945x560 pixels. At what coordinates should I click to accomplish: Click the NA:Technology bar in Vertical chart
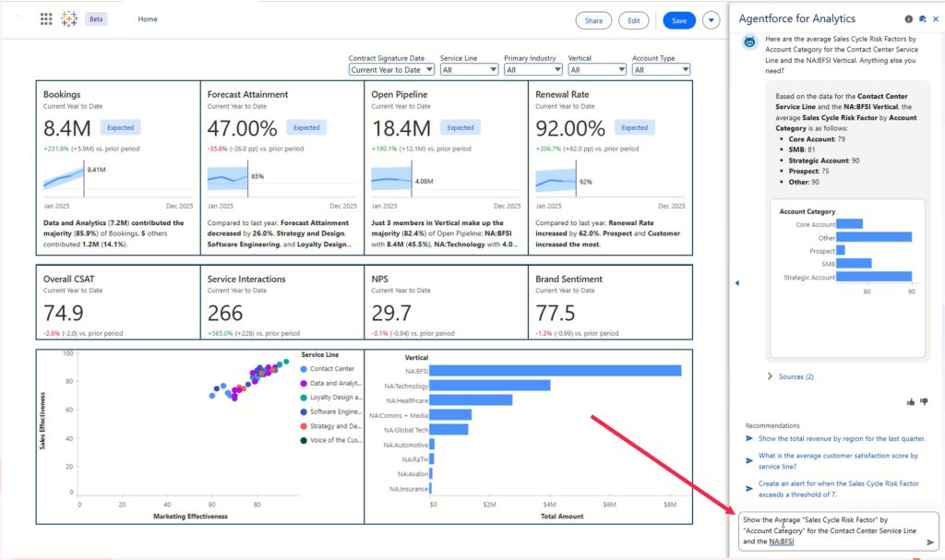[x=489, y=386]
